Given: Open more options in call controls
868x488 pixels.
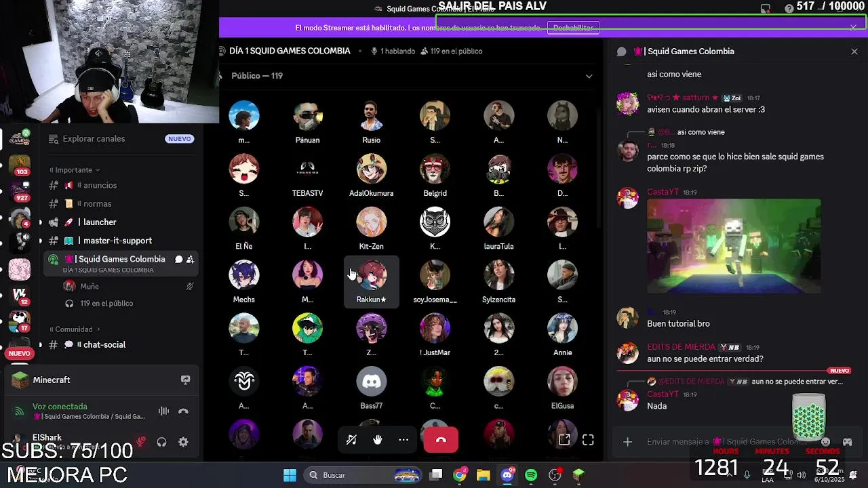Looking at the screenshot, I should [403, 440].
